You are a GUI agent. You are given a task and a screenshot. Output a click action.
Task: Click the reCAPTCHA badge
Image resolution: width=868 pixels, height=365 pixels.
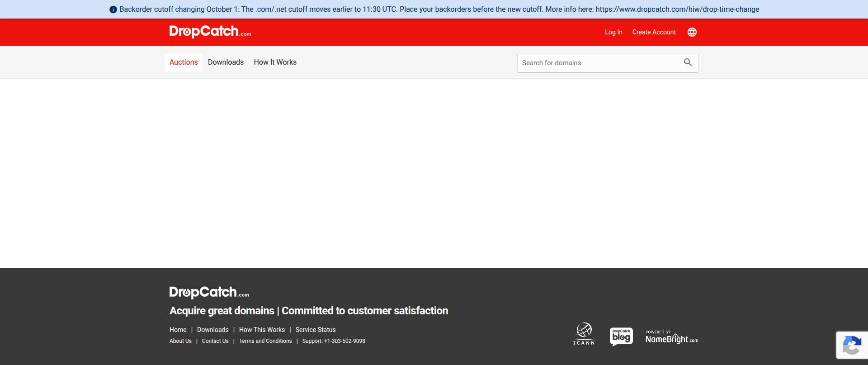click(852, 345)
